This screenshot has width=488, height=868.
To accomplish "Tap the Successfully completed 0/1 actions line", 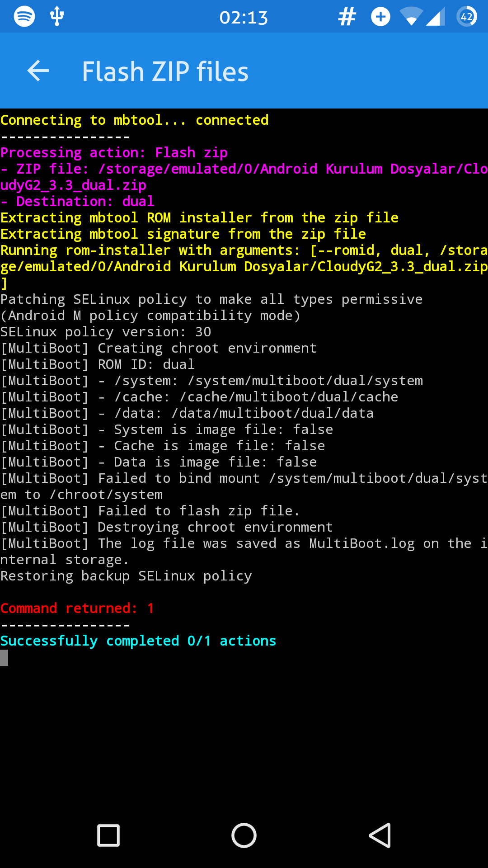I will coord(138,641).
